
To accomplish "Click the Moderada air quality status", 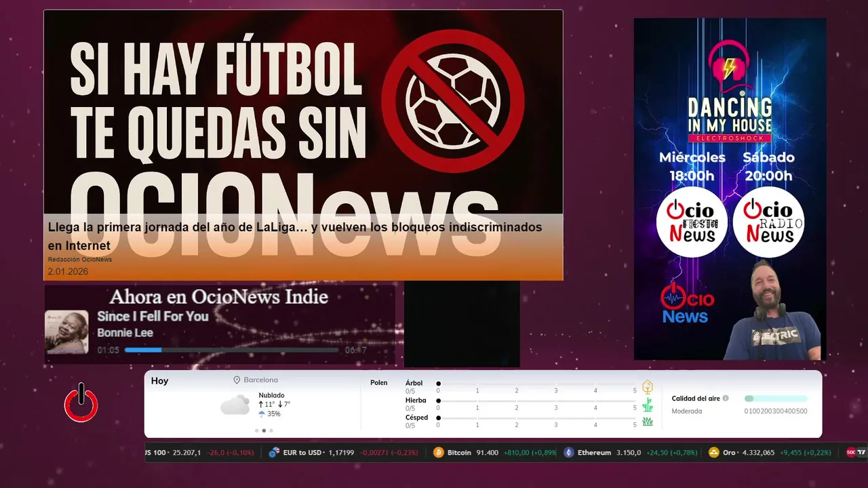I will (687, 411).
